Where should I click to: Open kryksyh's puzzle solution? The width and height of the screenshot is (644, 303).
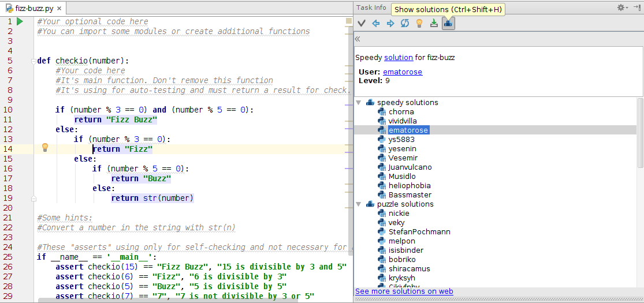coord(401,278)
